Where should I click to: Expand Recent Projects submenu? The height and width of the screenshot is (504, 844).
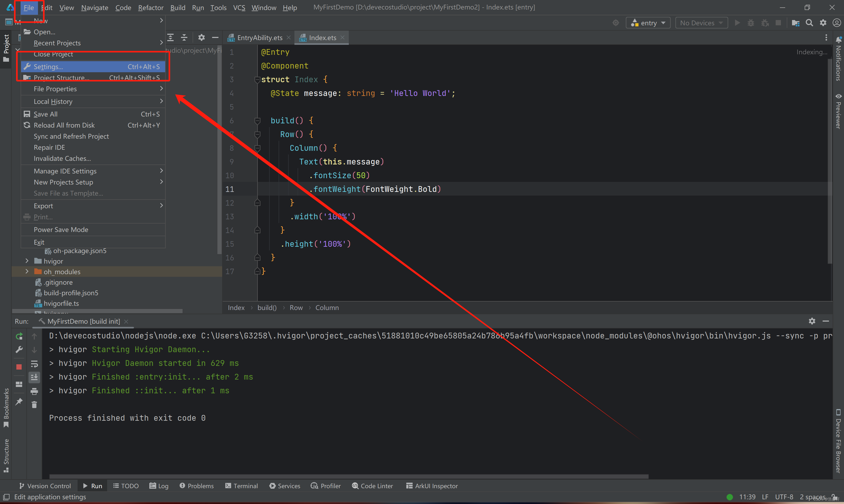coord(161,43)
